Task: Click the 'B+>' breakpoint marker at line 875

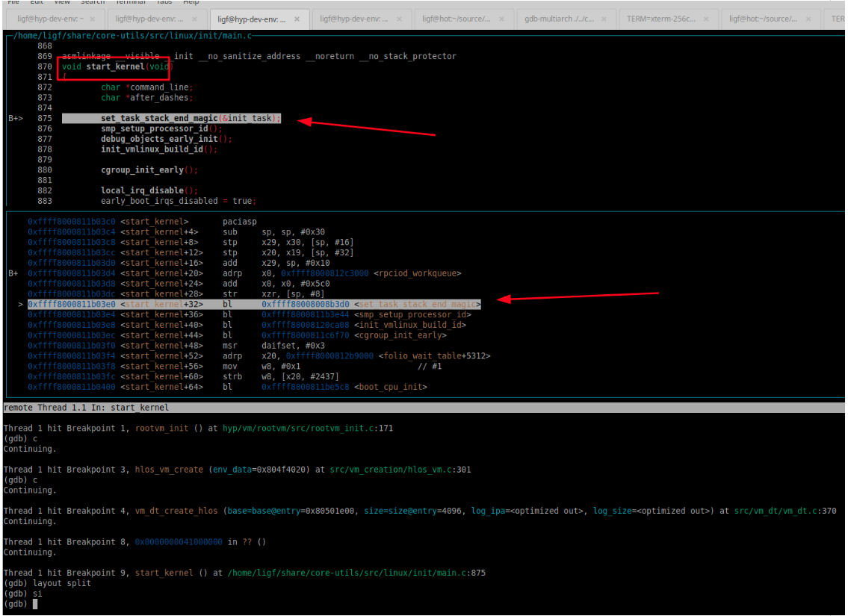Action: pos(16,118)
